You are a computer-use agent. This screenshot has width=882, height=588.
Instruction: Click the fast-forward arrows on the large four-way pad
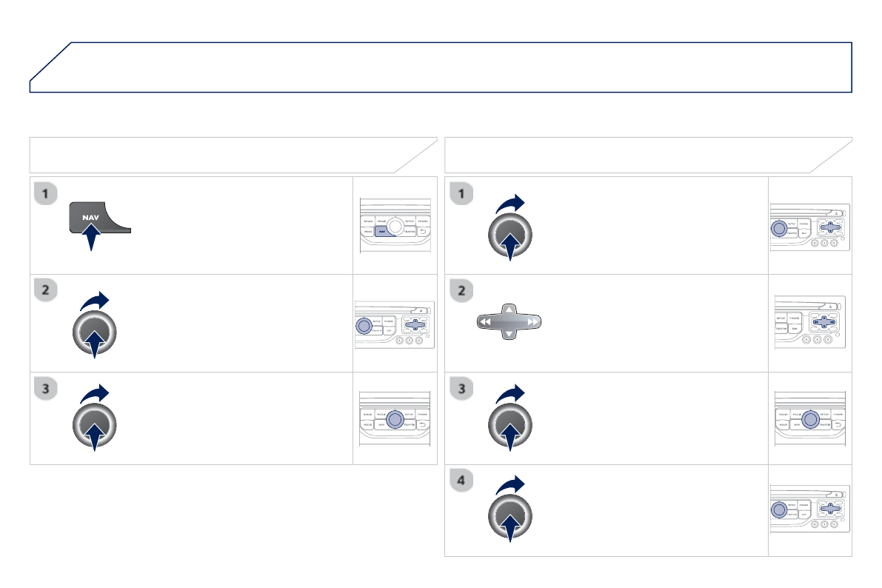532,322
